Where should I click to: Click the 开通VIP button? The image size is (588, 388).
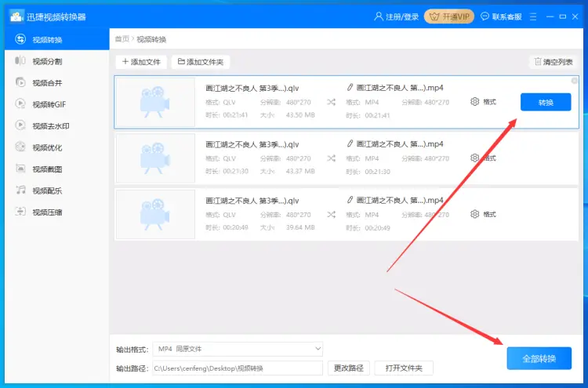(x=449, y=16)
